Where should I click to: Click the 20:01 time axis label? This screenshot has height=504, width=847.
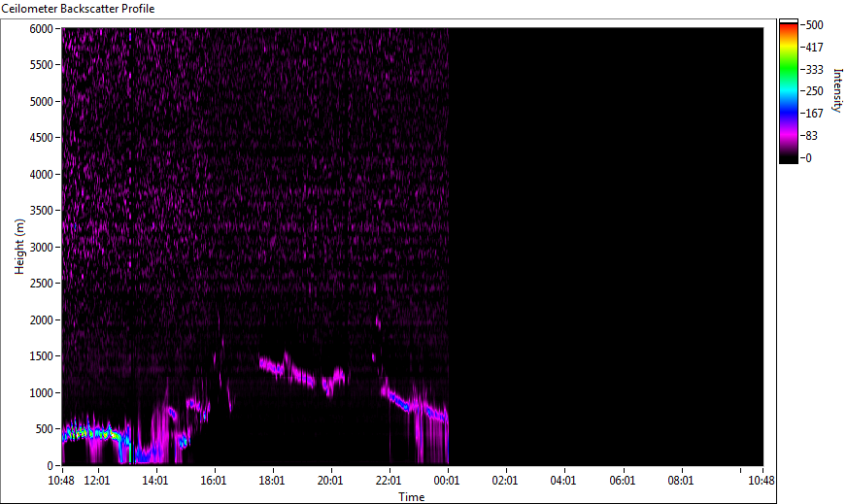330,481
